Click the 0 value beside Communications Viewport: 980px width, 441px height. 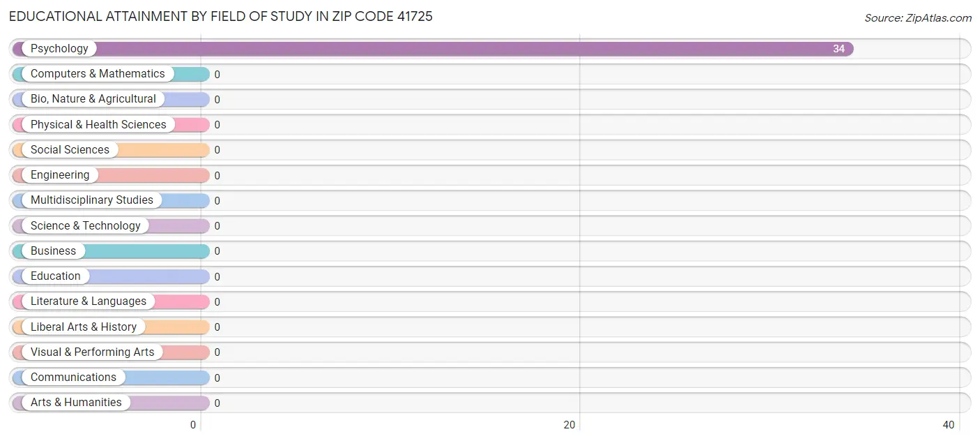coord(217,378)
